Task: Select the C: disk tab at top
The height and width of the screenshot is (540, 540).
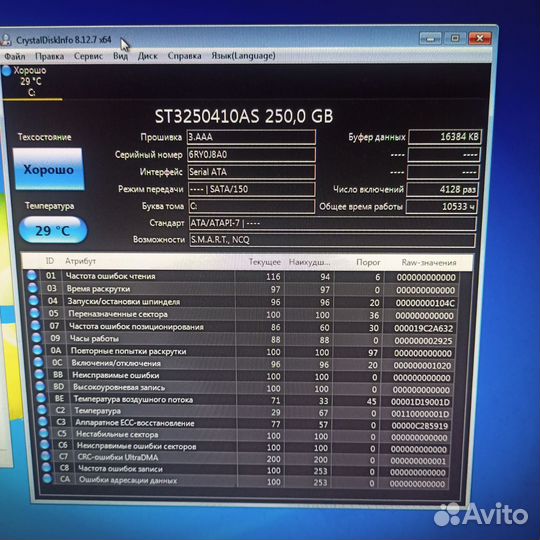Action: coord(30,81)
